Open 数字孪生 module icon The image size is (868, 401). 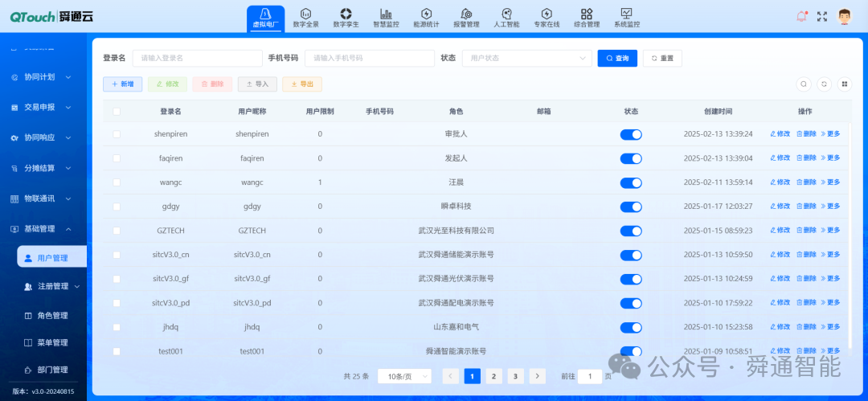(346, 14)
